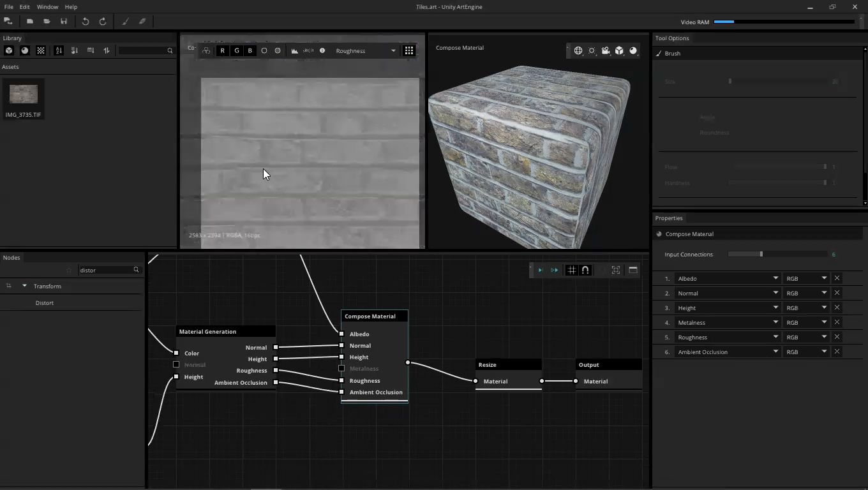Collapse the Transform category in the Nodes list
Viewport: 868px width, 490px height.
tap(24, 286)
